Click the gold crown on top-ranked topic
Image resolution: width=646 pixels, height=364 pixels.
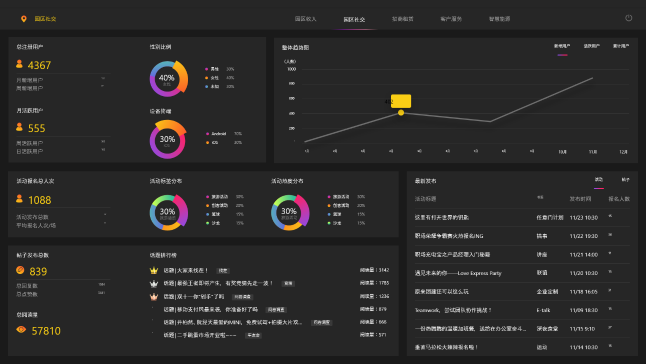[x=154, y=271]
